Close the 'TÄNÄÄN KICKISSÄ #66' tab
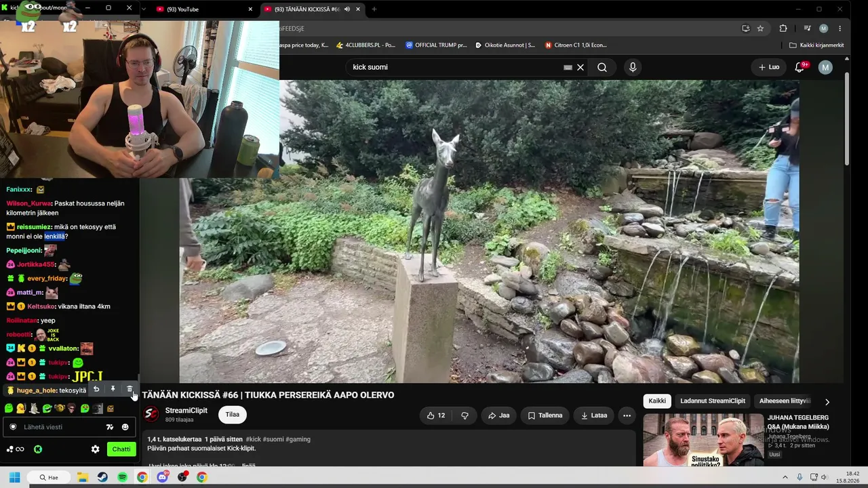The height and width of the screenshot is (488, 868). 358,9
